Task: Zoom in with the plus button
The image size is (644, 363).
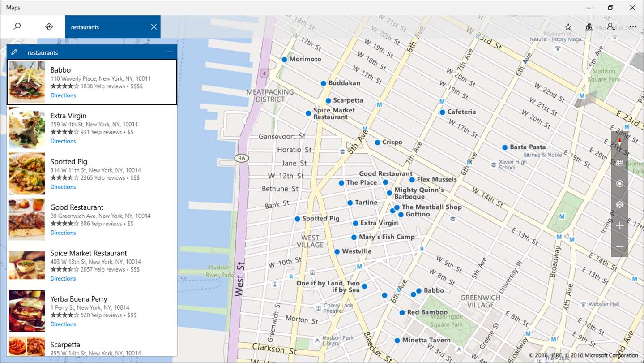Action: pyautogui.click(x=619, y=226)
